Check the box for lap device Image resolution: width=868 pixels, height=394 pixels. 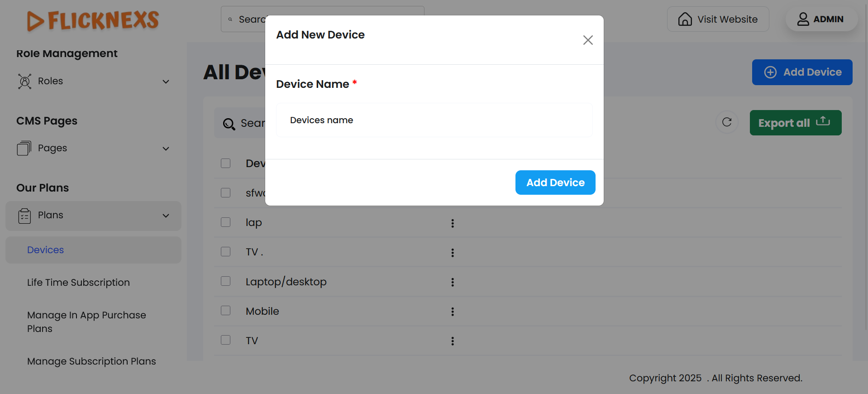click(226, 222)
